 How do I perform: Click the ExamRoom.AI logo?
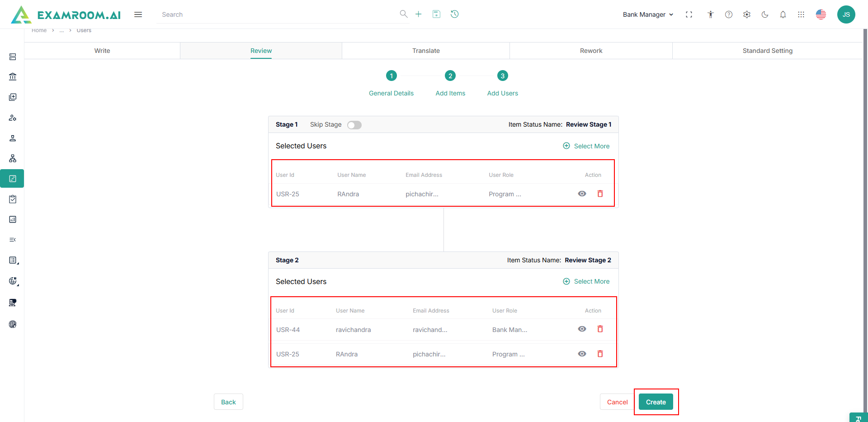pyautogui.click(x=66, y=14)
